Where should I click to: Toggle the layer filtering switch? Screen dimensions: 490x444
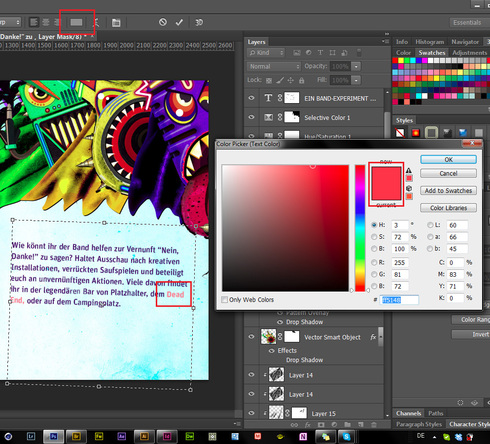pos(359,52)
